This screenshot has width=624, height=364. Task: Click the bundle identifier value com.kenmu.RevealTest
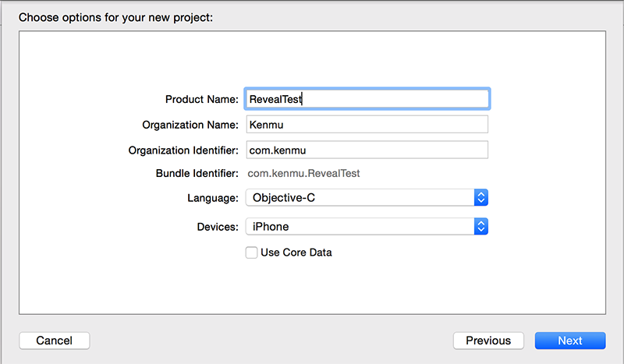[x=303, y=174]
